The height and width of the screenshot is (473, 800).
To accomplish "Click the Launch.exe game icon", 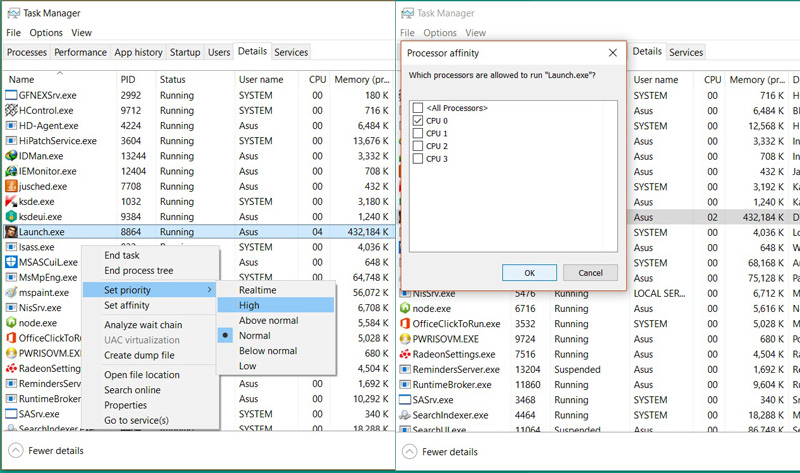I will (x=11, y=232).
